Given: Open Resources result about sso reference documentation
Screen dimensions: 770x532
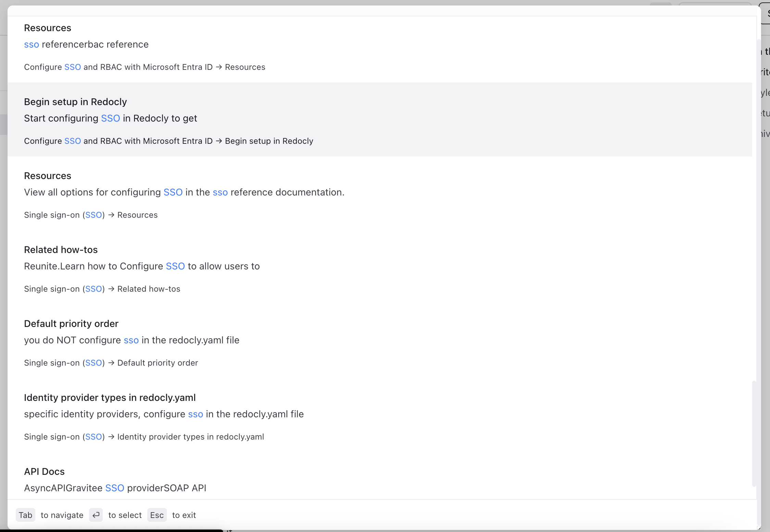Looking at the screenshot, I should 380,193.
